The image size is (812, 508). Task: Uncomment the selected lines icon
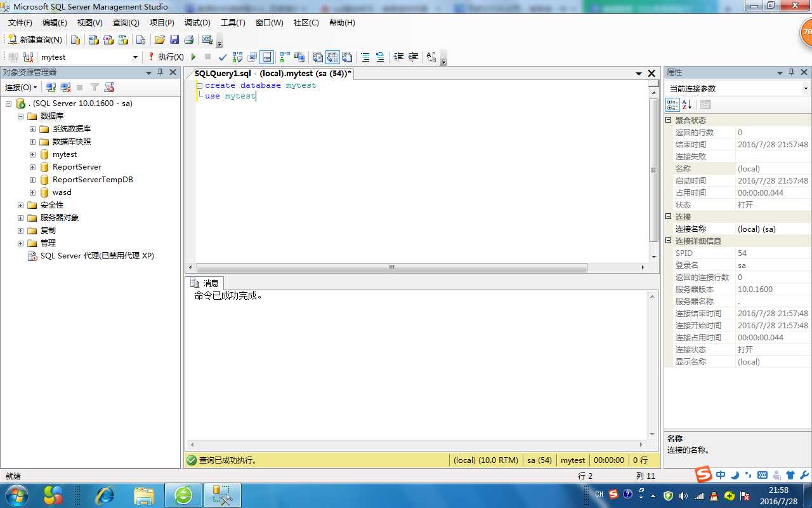pyautogui.click(x=380, y=57)
